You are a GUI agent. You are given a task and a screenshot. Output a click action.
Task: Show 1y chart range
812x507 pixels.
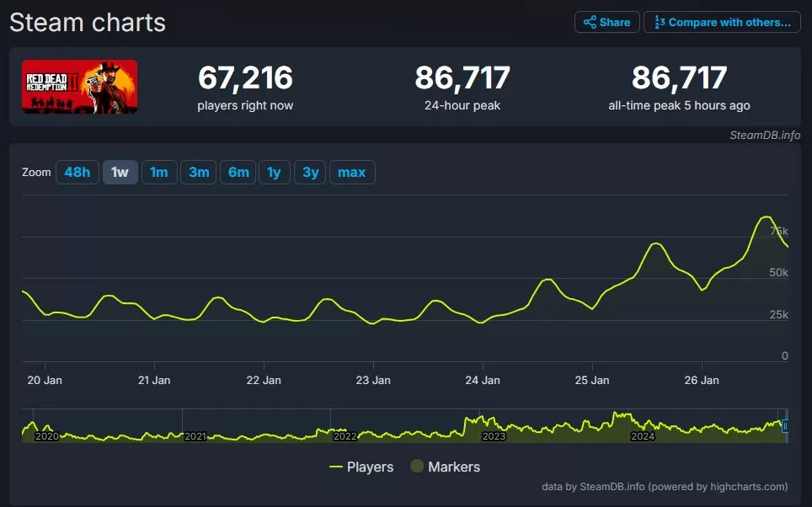click(275, 172)
